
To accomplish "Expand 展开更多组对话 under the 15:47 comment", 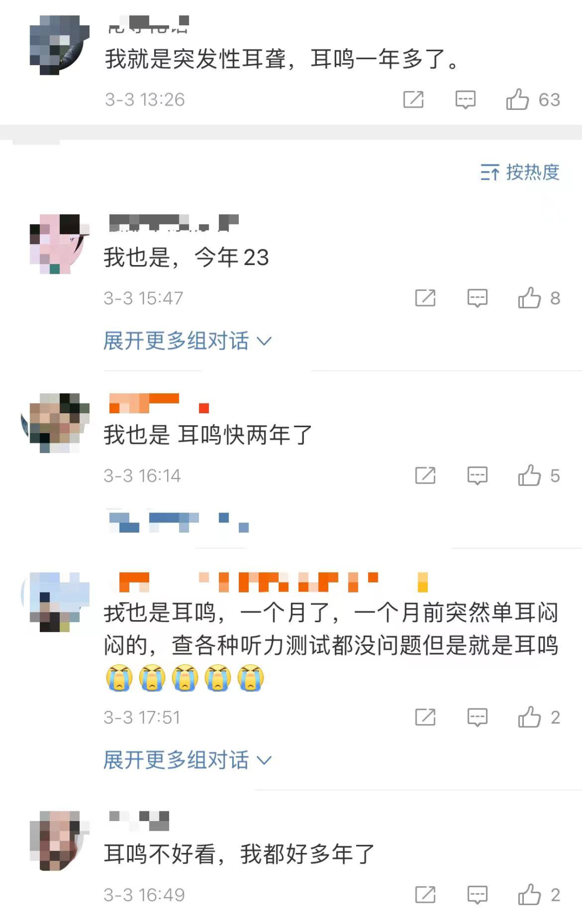I will [x=188, y=341].
